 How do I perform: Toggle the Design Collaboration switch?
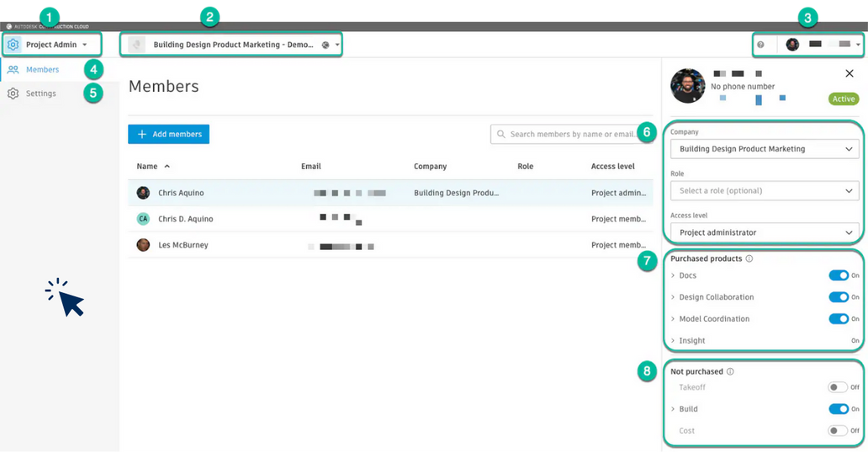[839, 297]
